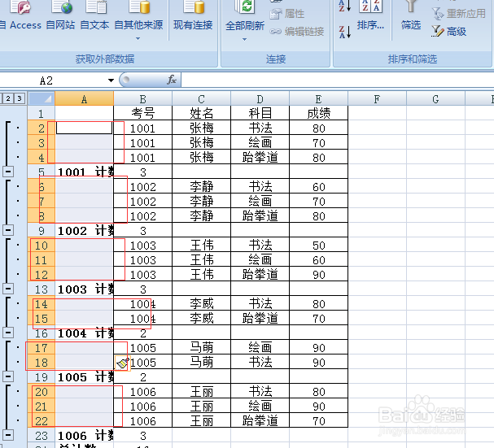Click score 50 in row 10
The image size is (494, 448).
coord(318,245)
